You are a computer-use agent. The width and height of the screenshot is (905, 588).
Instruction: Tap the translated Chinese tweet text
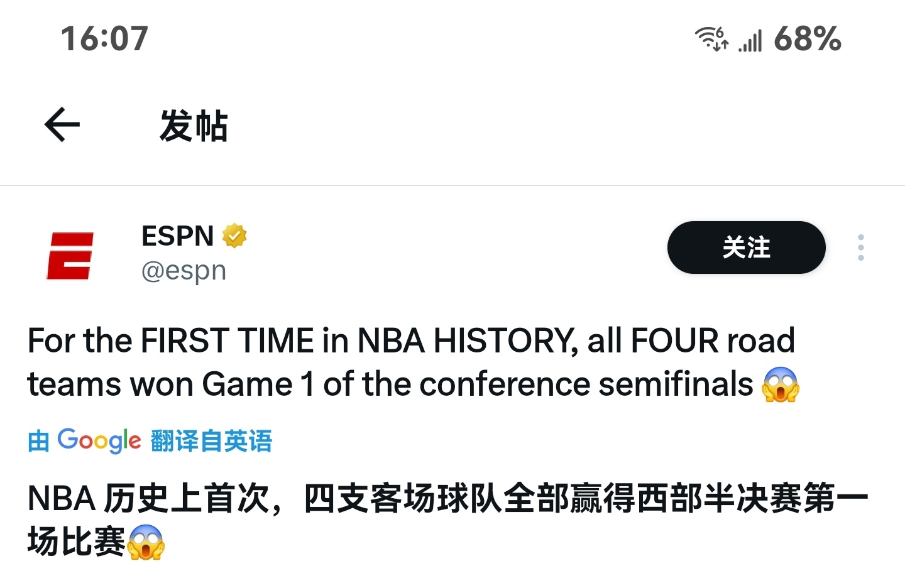pyautogui.click(x=447, y=520)
